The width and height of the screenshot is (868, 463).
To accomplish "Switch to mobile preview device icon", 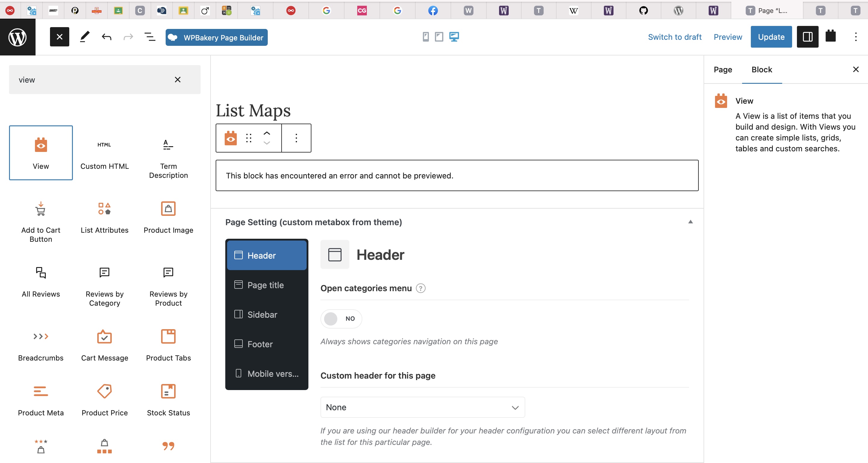I will (426, 37).
